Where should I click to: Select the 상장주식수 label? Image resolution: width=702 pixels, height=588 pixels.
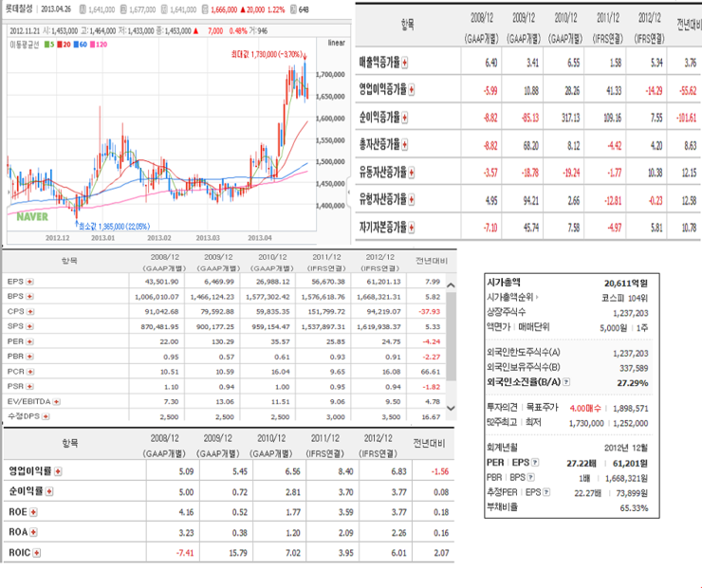(x=507, y=312)
